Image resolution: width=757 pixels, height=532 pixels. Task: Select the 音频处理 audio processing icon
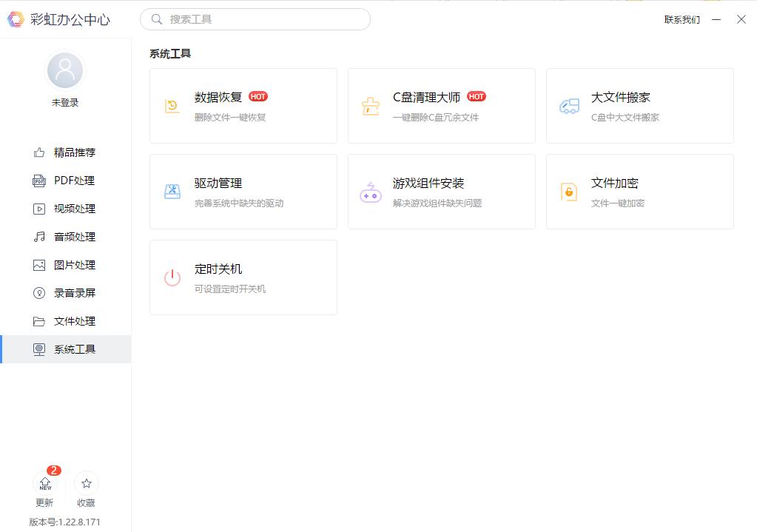point(65,237)
